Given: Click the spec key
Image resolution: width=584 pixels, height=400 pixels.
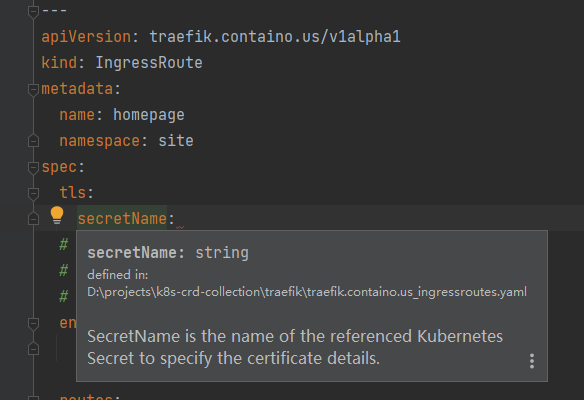Looking at the screenshot, I should 59,167.
